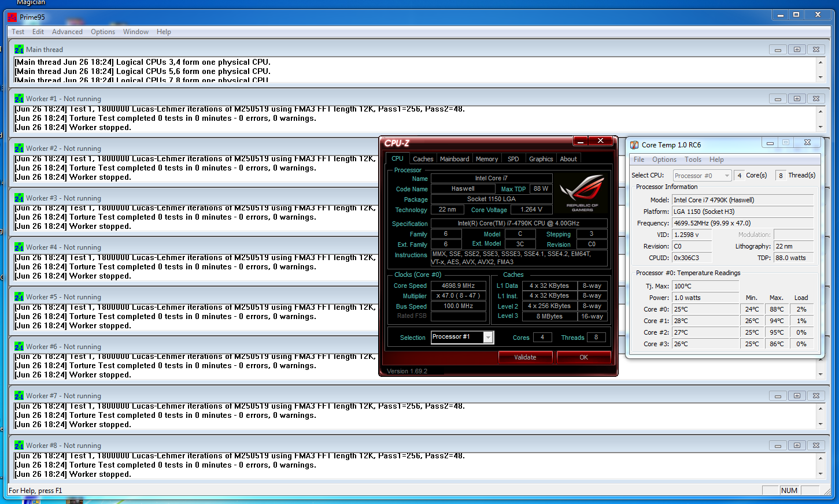Image resolution: width=839 pixels, height=504 pixels.
Task: Minimize the Worker #1 child window
Action: pyautogui.click(x=778, y=99)
